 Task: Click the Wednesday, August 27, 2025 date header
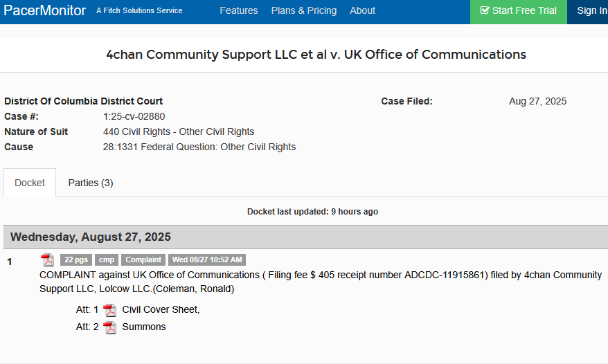(90, 237)
